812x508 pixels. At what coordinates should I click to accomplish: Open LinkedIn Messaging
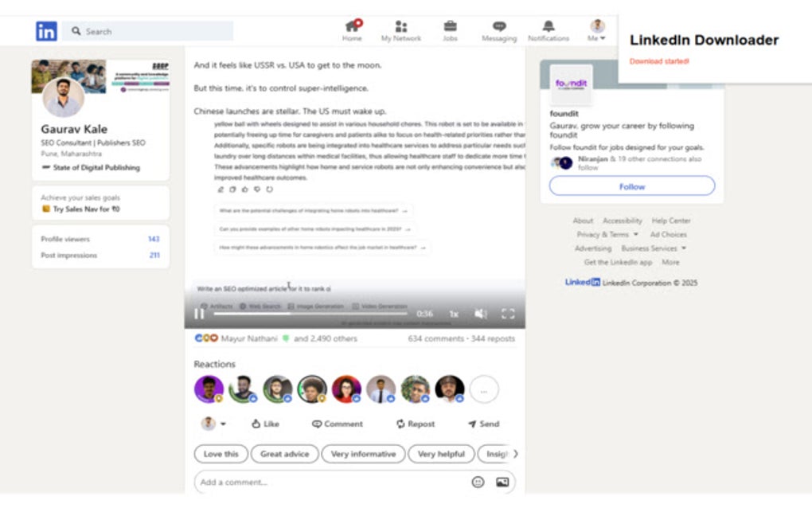point(498,29)
